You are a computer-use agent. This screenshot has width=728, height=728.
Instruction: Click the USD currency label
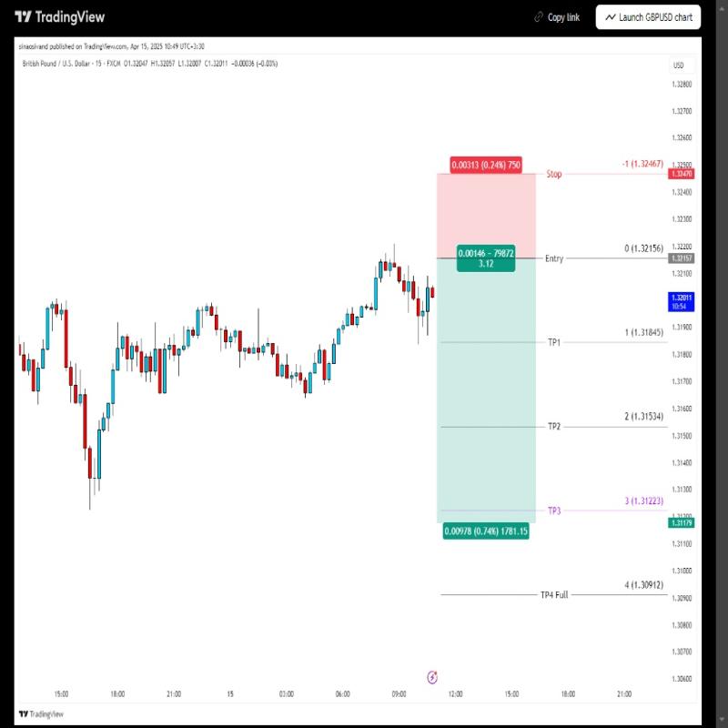(x=679, y=66)
